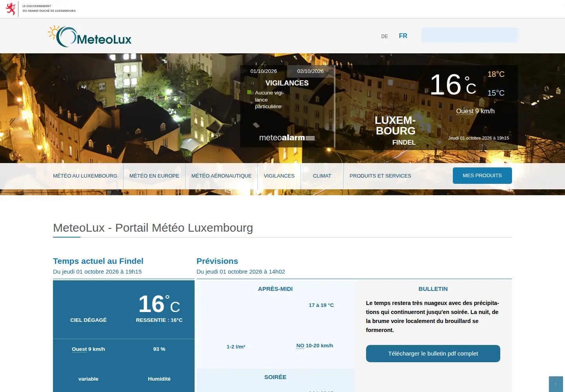Click the 'Temps actuel au Findel' heading

(x=98, y=261)
